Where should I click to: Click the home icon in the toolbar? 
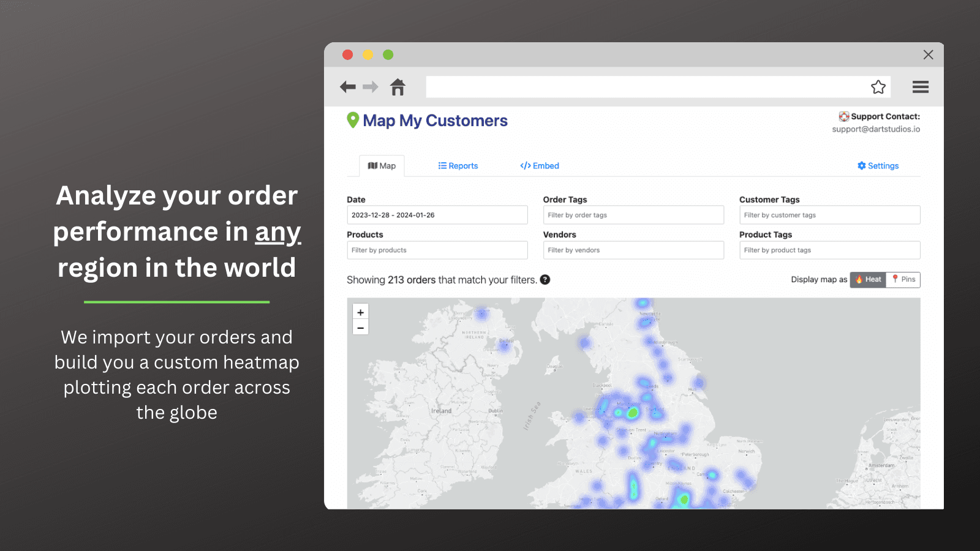tap(398, 87)
